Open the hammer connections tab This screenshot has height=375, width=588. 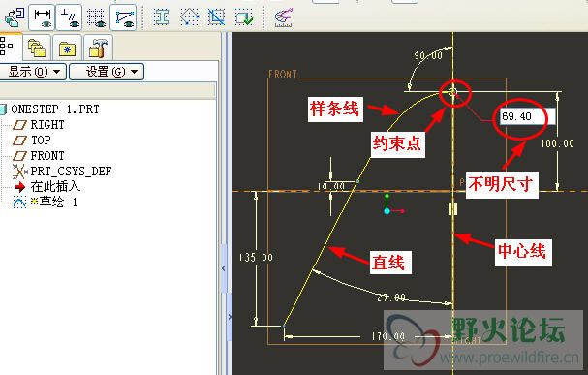pos(98,48)
